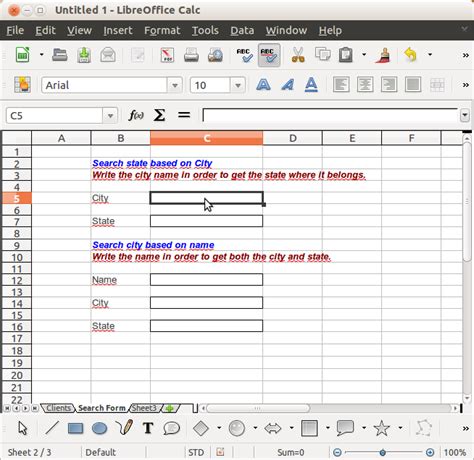Expand the Undo history dropdown arrow
Screen dimensions: 474x460
430,54
